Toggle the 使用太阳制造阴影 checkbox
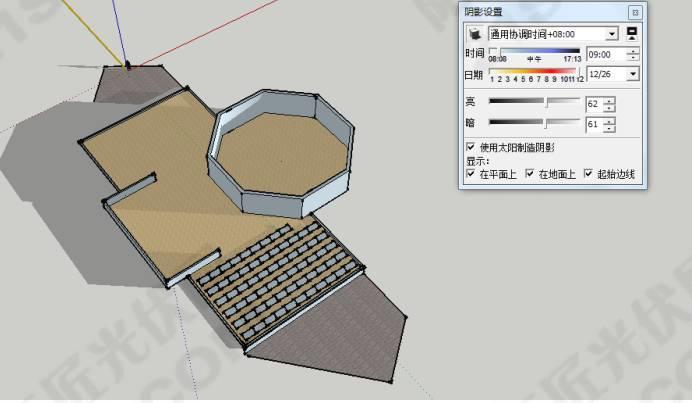This screenshot has width=692, height=403. (x=471, y=147)
